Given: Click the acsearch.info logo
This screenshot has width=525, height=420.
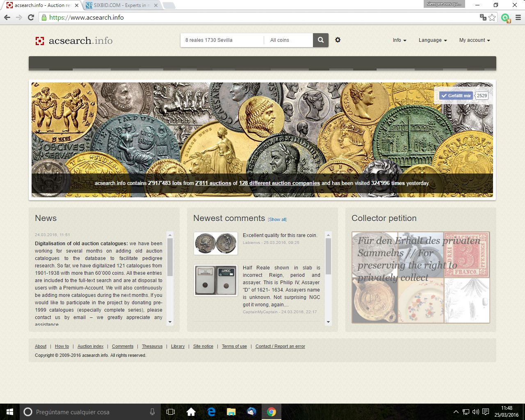Looking at the screenshot, I should tap(74, 41).
